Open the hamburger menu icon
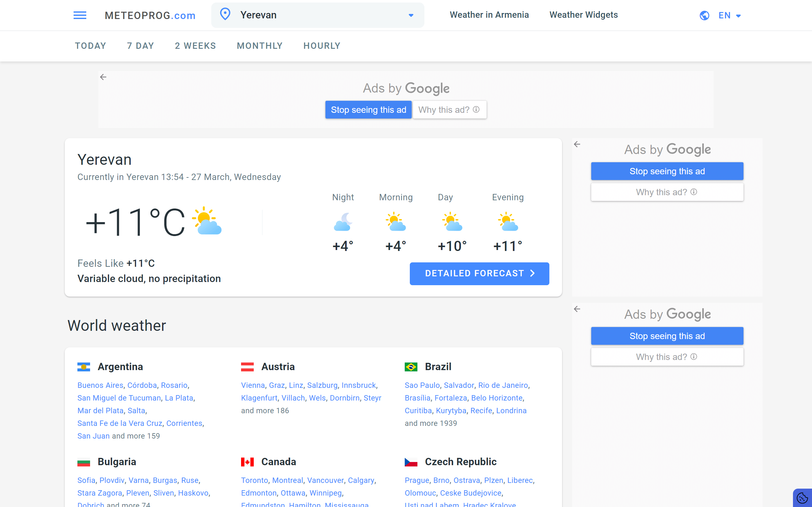The image size is (812, 507). tap(80, 15)
